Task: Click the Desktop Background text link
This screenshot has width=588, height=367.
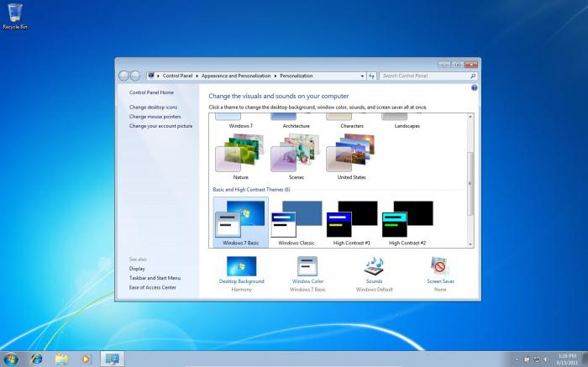Action: pyautogui.click(x=242, y=281)
